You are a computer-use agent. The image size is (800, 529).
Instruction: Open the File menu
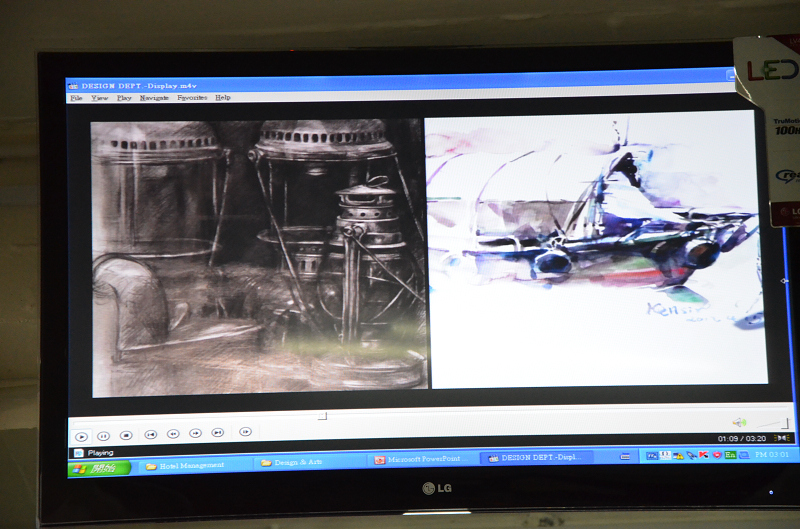coord(77,98)
